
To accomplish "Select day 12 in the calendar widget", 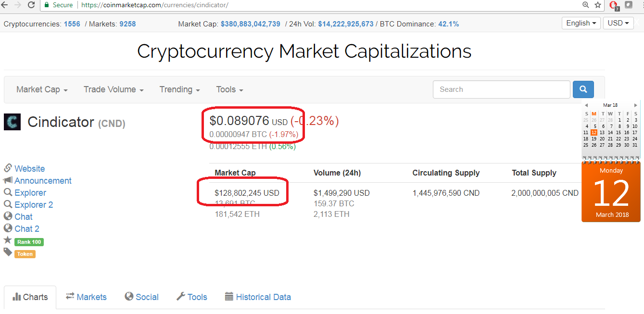I will pos(594,132).
